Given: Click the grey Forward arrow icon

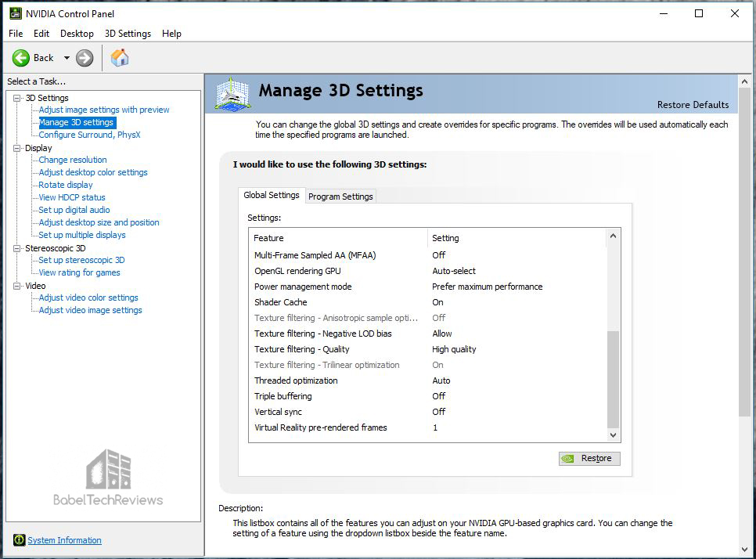Looking at the screenshot, I should point(85,58).
